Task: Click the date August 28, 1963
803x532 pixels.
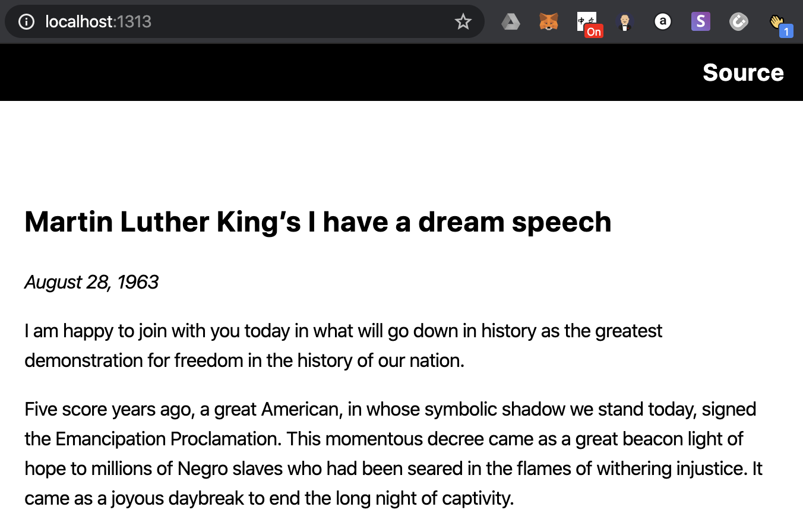Action: 91,281
